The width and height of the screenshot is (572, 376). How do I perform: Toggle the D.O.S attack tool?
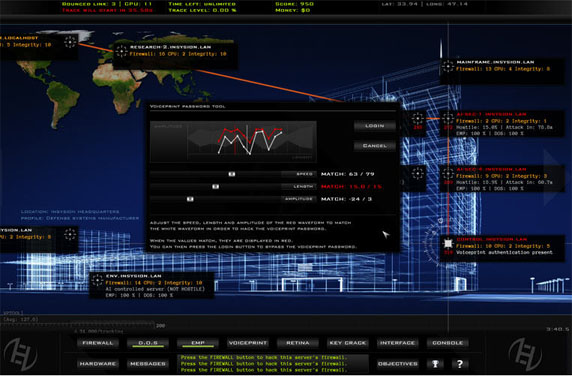click(148, 343)
